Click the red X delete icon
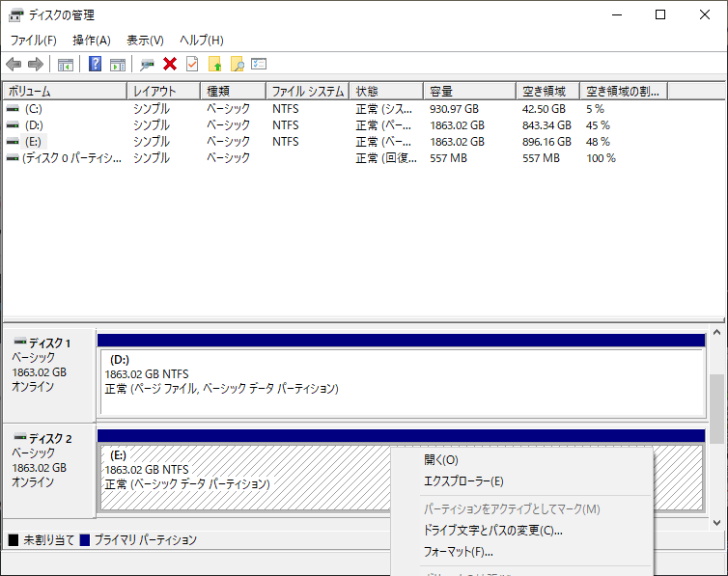Image resolution: width=728 pixels, height=576 pixels. pyautogui.click(x=170, y=65)
